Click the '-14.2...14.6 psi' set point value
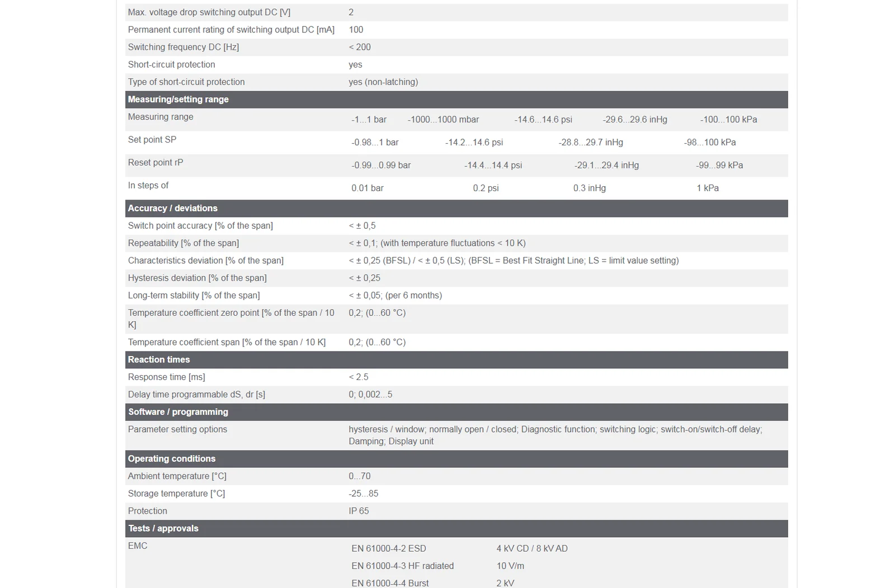This screenshot has height=588, width=895. click(x=474, y=143)
